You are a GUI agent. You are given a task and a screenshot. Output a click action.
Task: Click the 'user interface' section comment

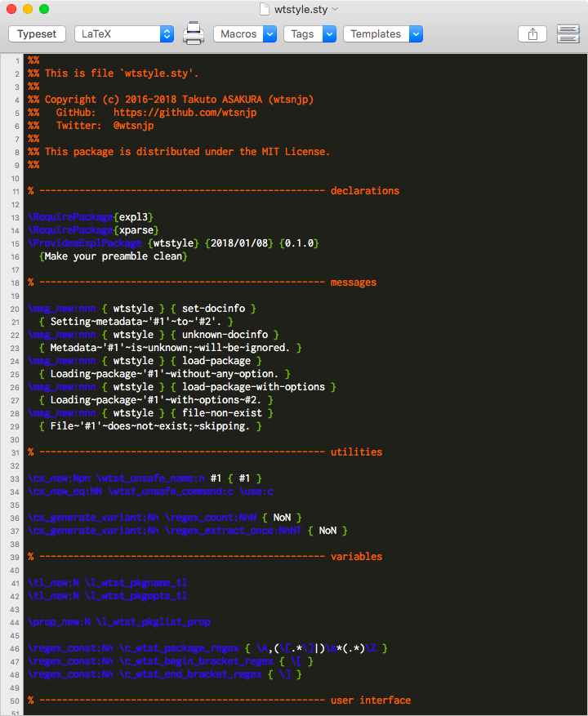[x=371, y=700]
